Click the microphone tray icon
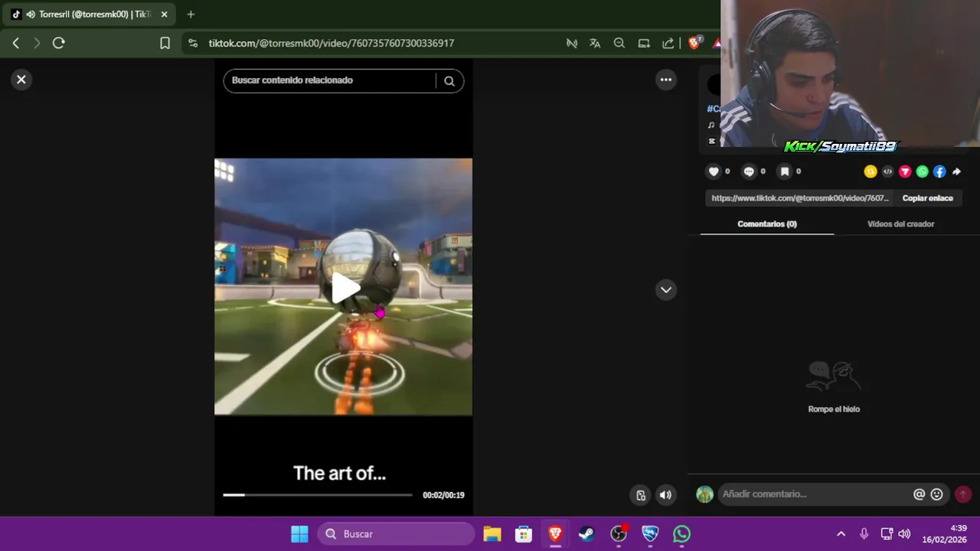The image size is (980, 551). point(864,534)
